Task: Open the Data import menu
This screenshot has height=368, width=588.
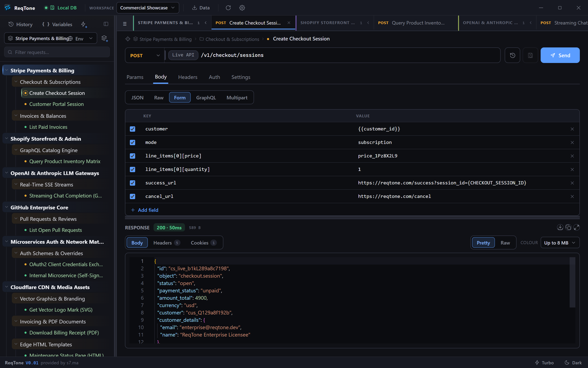Action: pos(201,8)
